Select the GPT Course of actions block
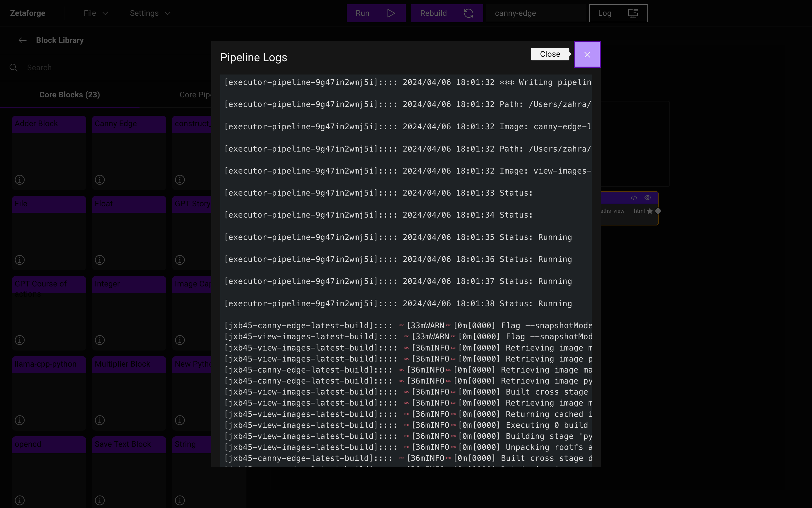The width and height of the screenshot is (812, 508). coord(49,313)
